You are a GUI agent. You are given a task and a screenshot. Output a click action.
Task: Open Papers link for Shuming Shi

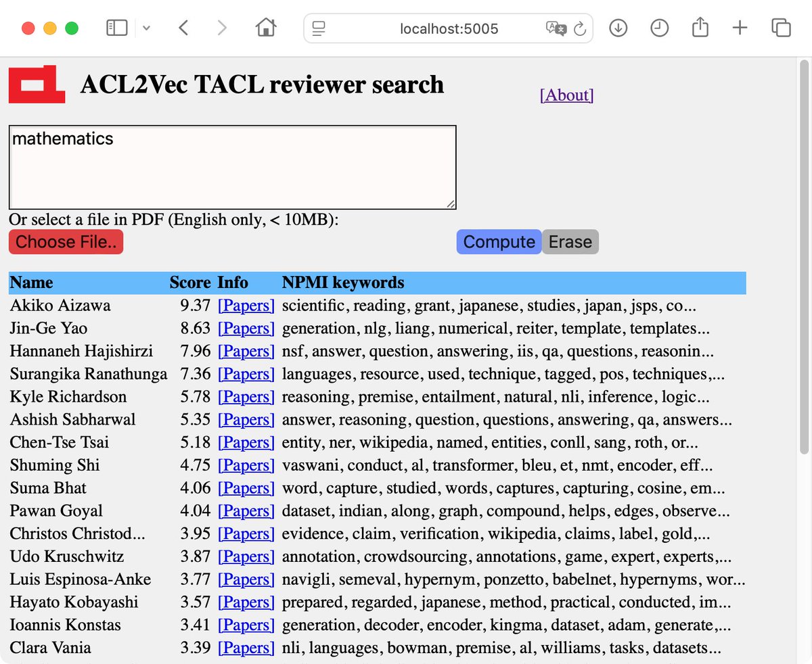[246, 465]
